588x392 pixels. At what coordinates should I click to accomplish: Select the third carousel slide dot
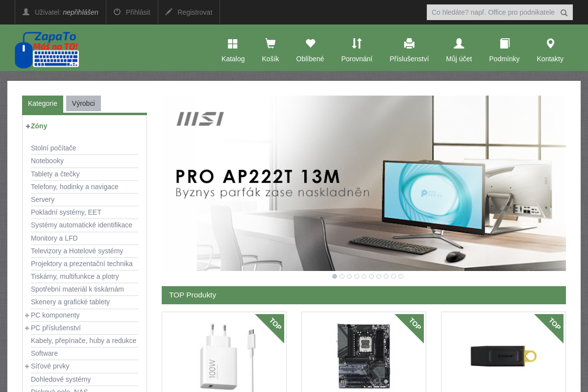pos(349,276)
